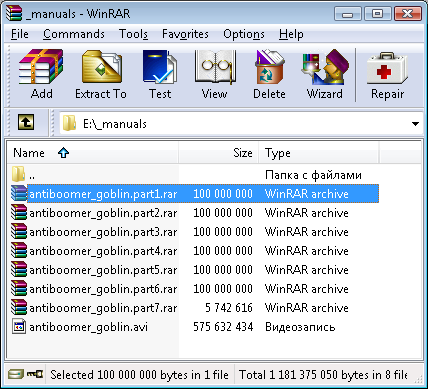This screenshot has width=428, height=389.
Task: Click size value 575 632 434
Action: [223, 327]
